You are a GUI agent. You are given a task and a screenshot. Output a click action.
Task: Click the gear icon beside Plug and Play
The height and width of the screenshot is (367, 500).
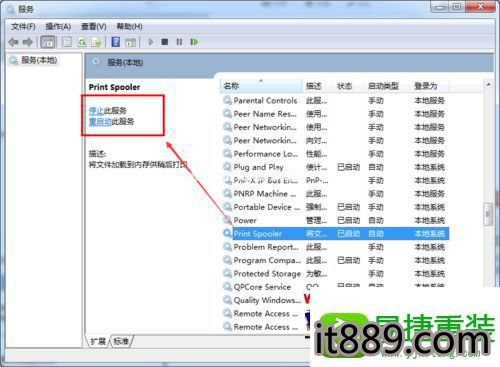coord(227,167)
